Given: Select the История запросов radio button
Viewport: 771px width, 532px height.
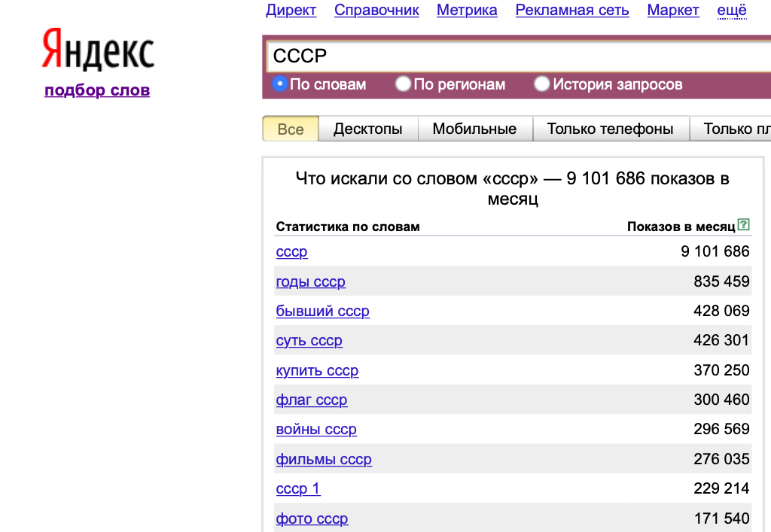Looking at the screenshot, I should tap(542, 84).
